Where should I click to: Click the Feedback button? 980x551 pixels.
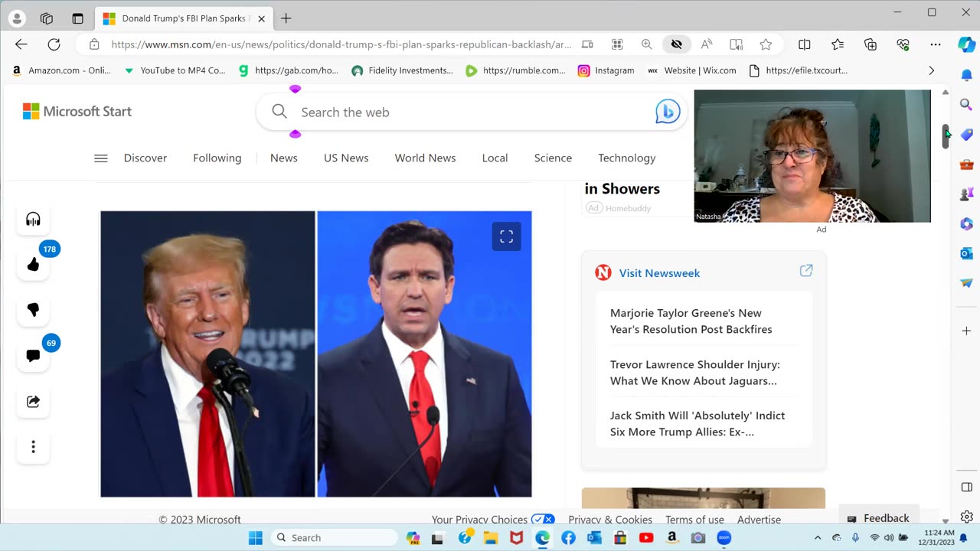click(878, 518)
